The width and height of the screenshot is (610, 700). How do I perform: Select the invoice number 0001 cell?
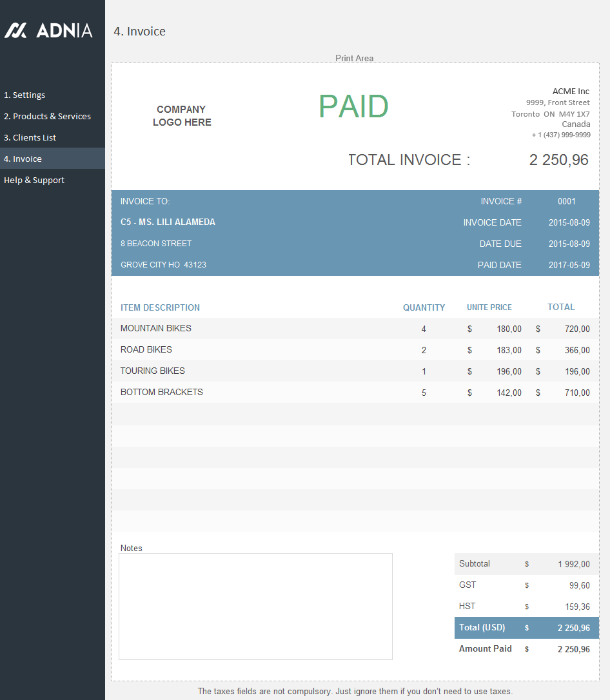point(566,201)
